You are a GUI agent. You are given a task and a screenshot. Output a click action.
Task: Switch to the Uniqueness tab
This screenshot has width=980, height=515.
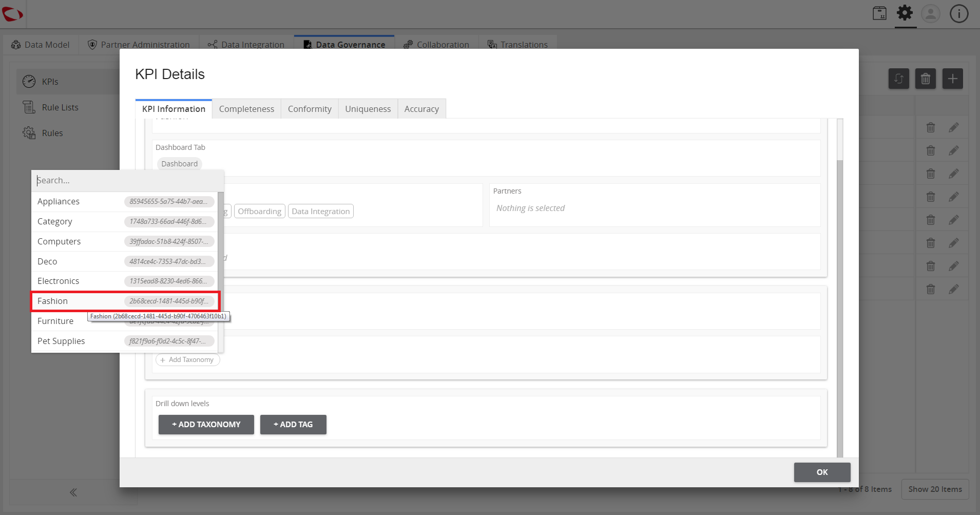tap(368, 109)
